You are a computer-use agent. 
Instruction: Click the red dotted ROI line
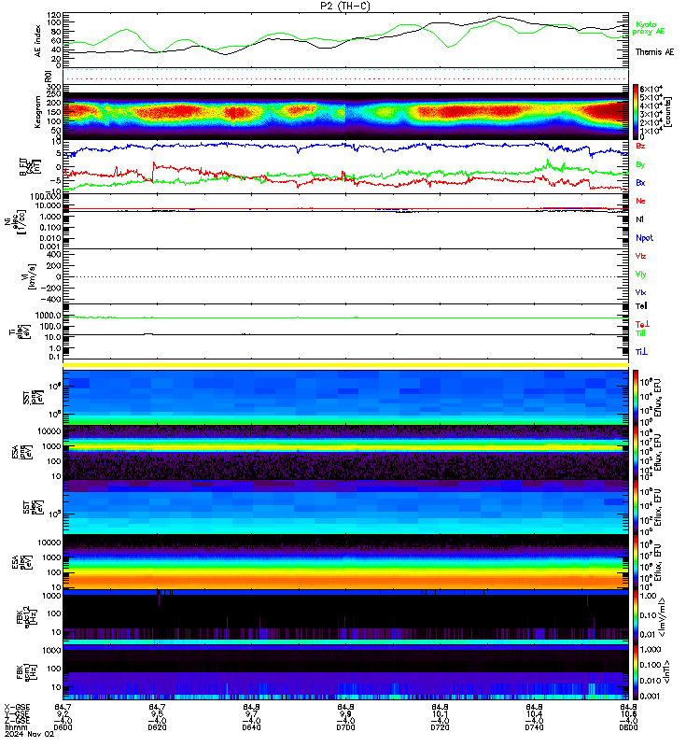345,79
